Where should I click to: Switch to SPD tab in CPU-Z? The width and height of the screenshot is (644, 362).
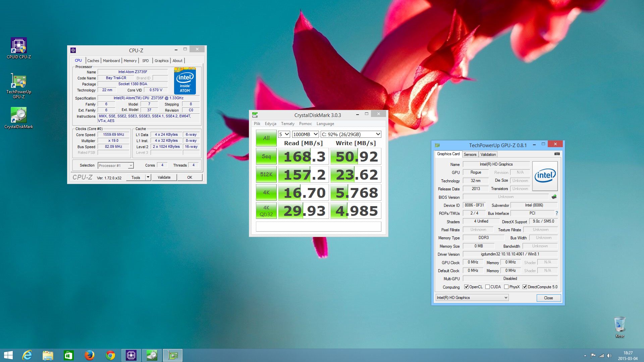click(145, 61)
